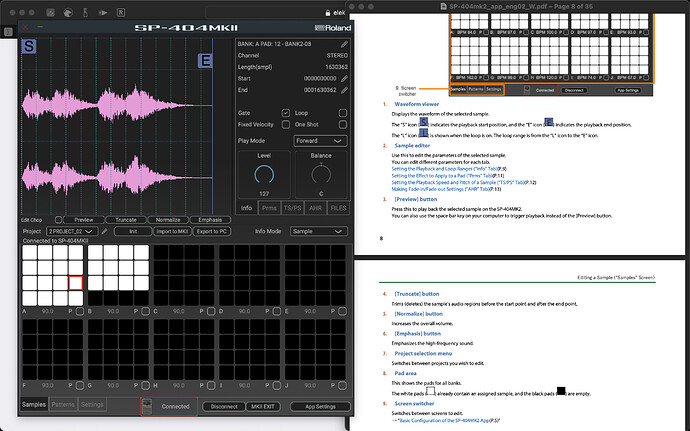
Task: Switch to the TS/PS tab
Action: point(292,208)
